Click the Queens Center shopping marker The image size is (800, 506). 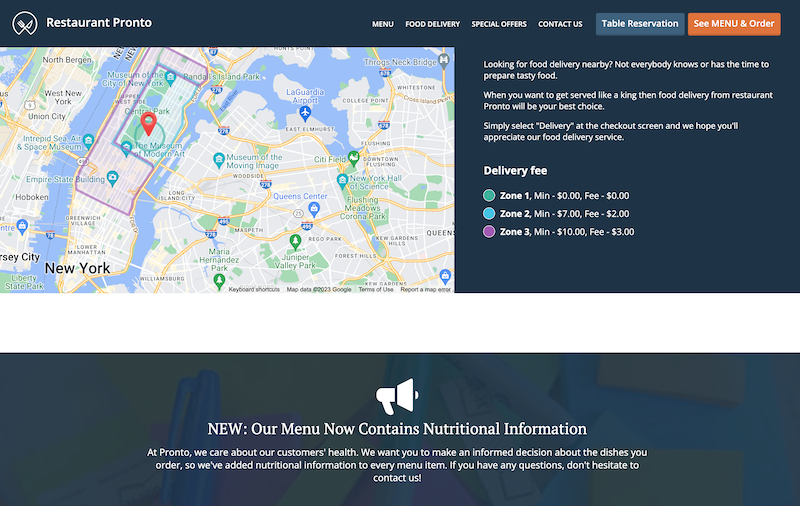(x=314, y=208)
